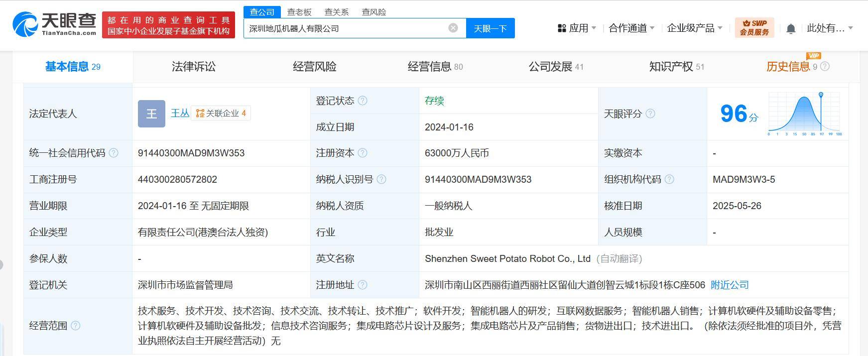Click the help icon next to 纳税人识别号

(381, 179)
